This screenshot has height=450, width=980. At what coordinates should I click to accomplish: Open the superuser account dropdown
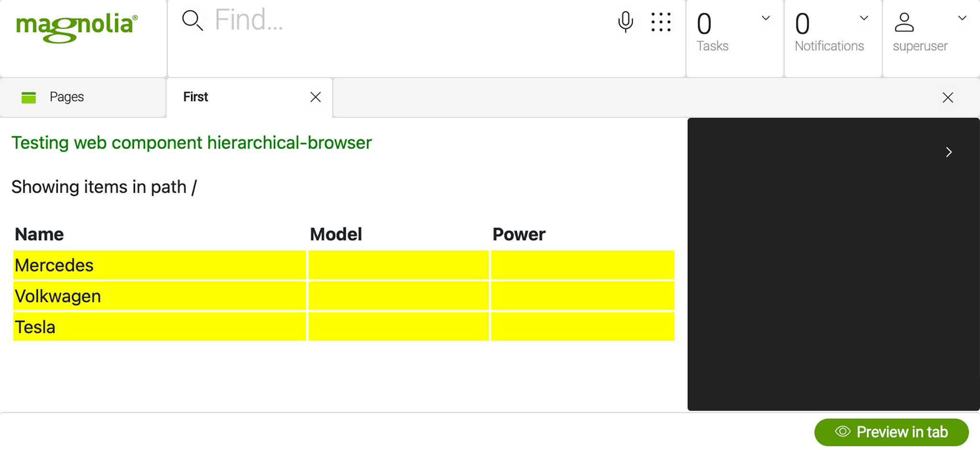pyautogui.click(x=963, y=18)
